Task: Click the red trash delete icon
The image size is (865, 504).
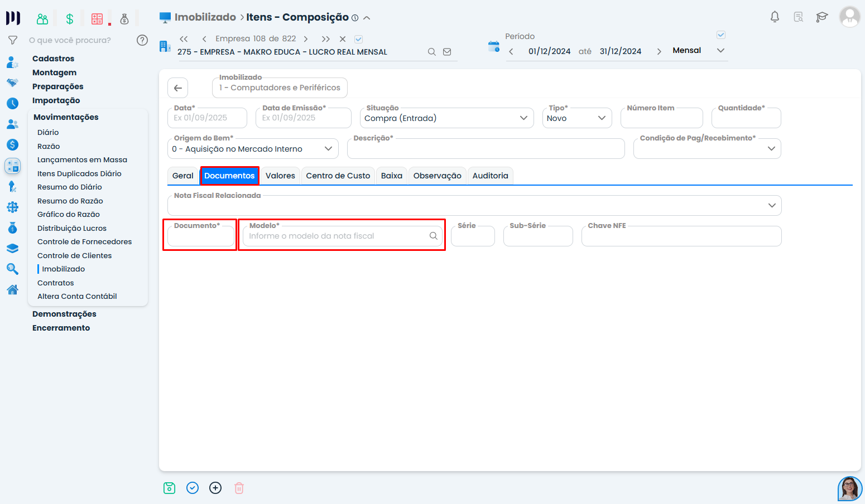Action: point(239,488)
